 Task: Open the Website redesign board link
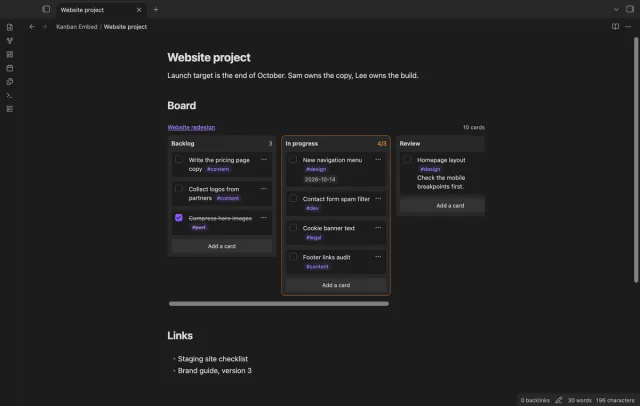(x=191, y=127)
